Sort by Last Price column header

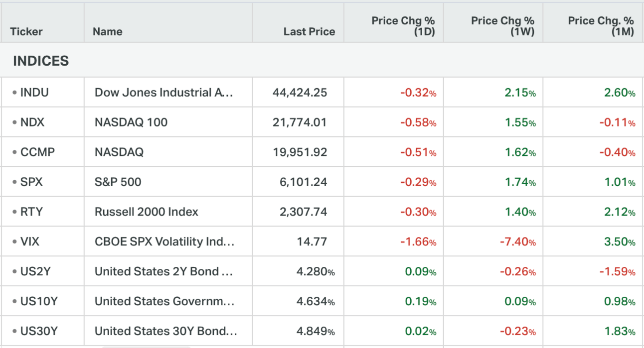(x=309, y=32)
